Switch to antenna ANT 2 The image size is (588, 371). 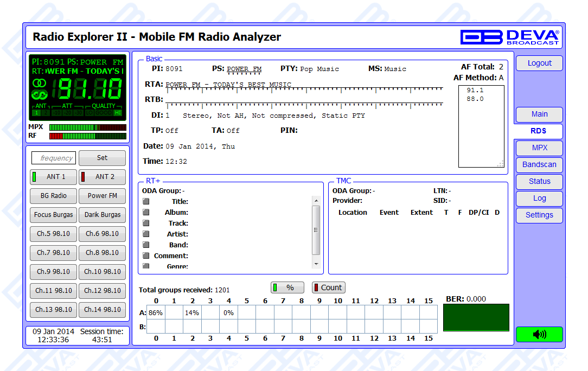(x=102, y=177)
